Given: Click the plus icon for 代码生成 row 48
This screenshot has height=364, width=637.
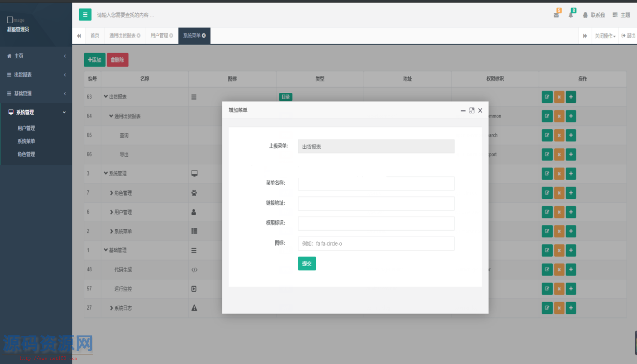Looking at the screenshot, I should 571,269.
